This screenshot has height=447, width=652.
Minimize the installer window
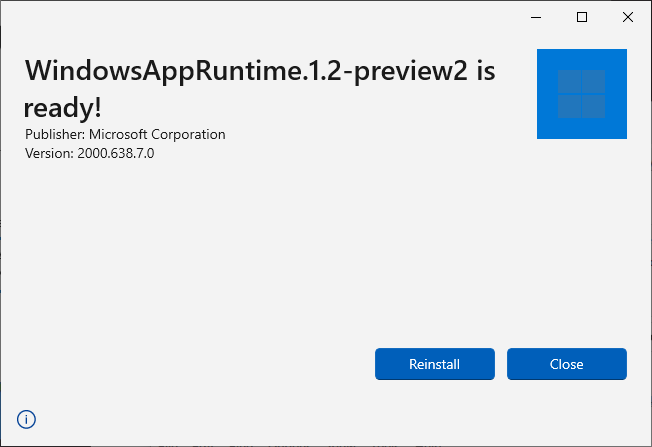(536, 17)
